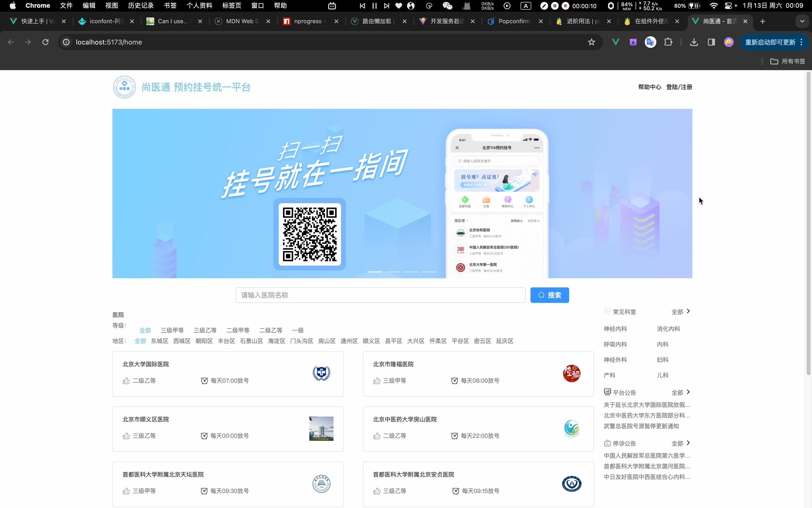Screen dimensions: 812x508
Task: Filter hospitals by 三级甲等 level
Action: [172, 330]
